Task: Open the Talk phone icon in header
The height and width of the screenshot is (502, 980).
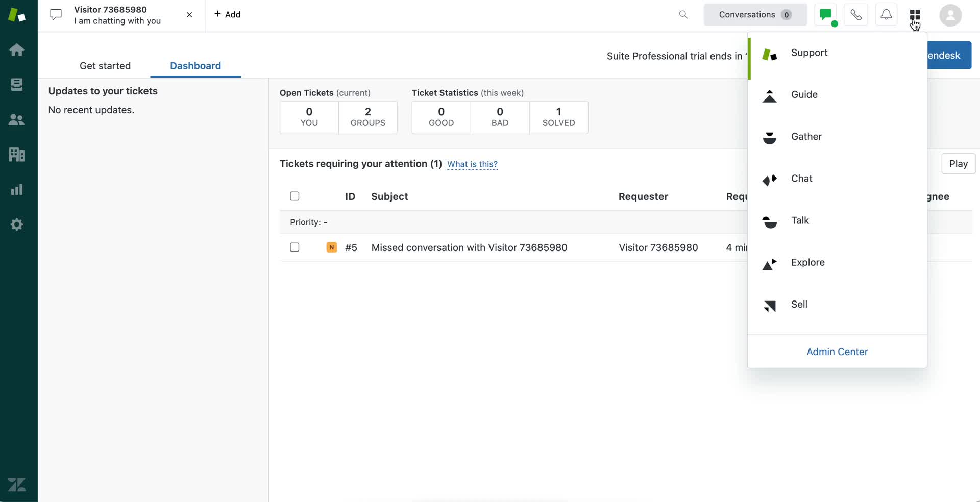Action: (856, 15)
